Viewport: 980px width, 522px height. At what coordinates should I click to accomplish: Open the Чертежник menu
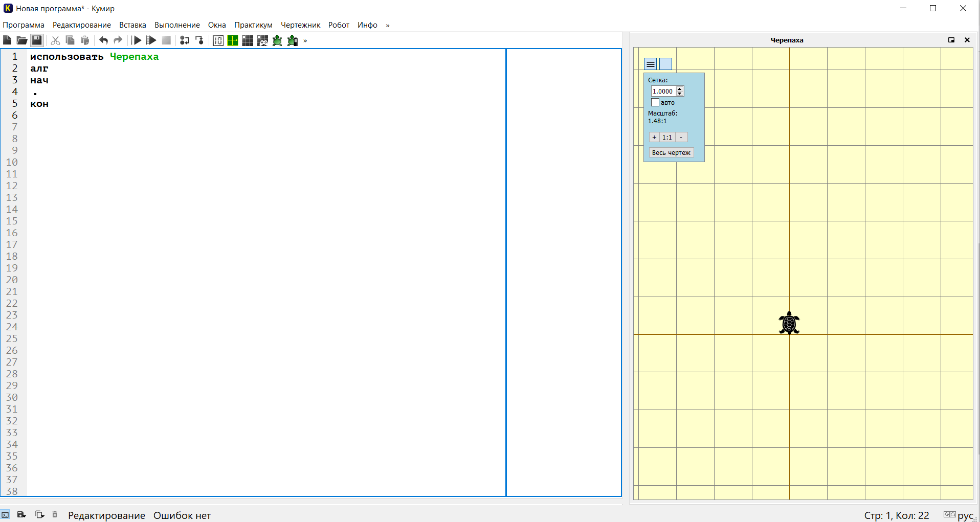point(300,25)
